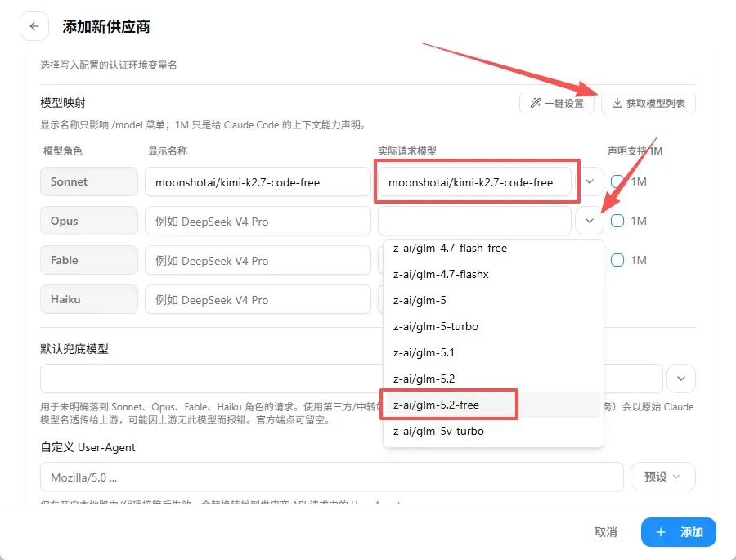The height and width of the screenshot is (560, 736).
Task: Click the 一键设置 quick setup button
Action: (557, 103)
